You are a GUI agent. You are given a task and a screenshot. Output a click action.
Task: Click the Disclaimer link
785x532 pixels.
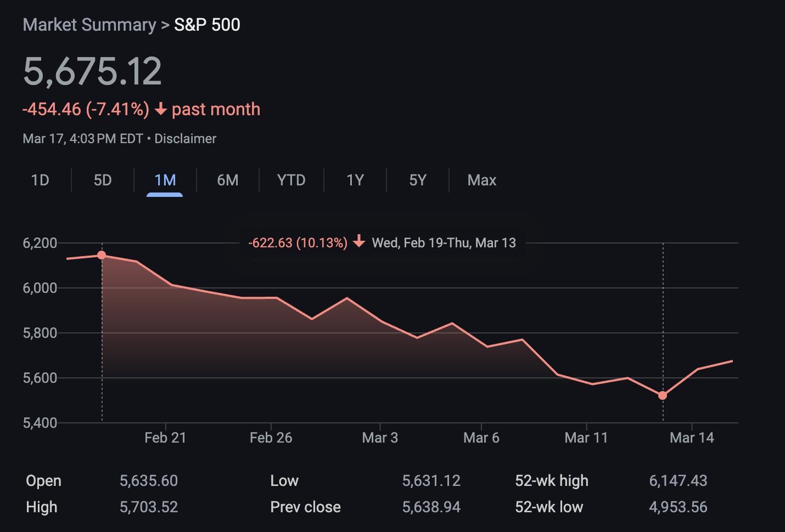pyautogui.click(x=185, y=139)
